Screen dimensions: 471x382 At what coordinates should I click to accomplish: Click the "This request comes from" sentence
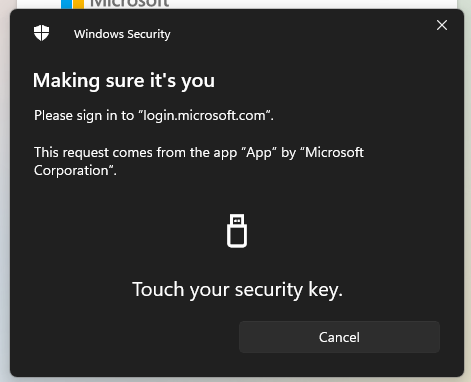click(199, 161)
